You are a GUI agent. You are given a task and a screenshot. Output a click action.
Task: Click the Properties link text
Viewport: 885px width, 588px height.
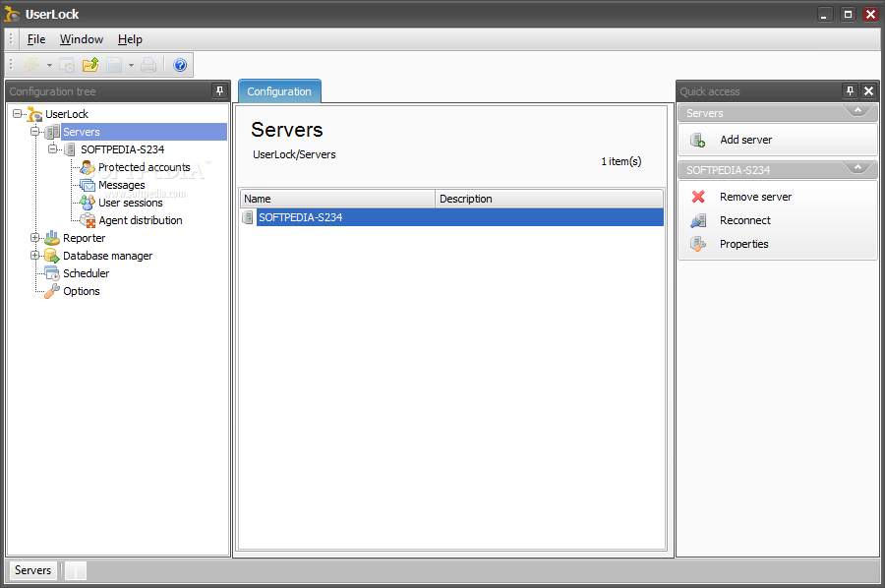(x=744, y=244)
